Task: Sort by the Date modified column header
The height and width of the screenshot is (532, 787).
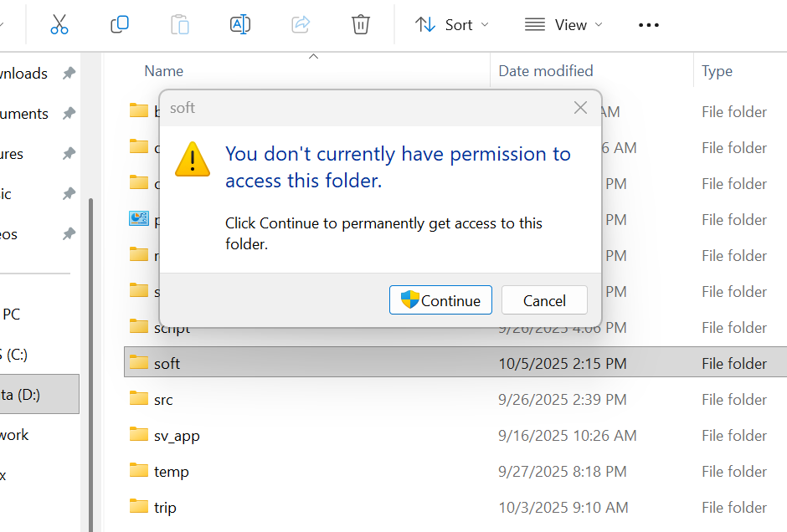Action: click(x=546, y=71)
